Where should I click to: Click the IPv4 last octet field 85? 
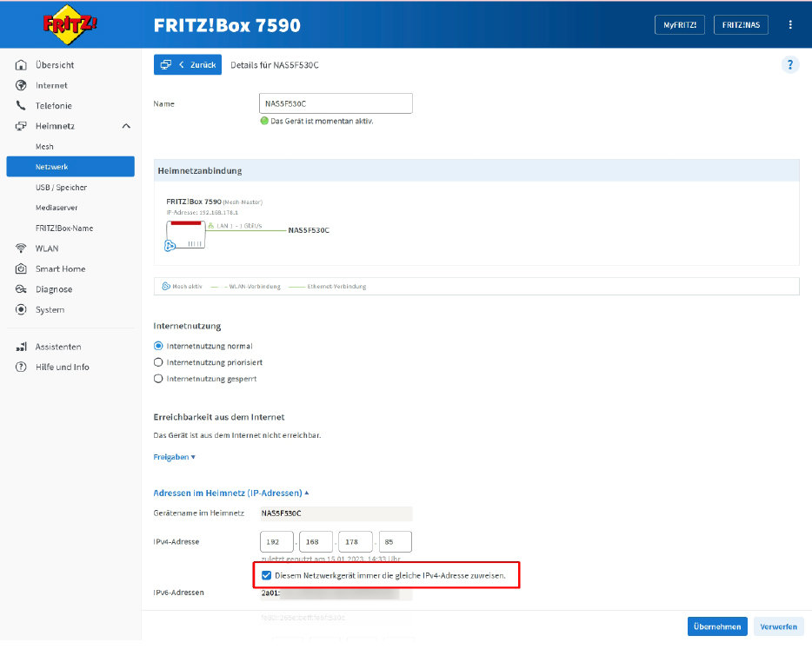pos(395,542)
